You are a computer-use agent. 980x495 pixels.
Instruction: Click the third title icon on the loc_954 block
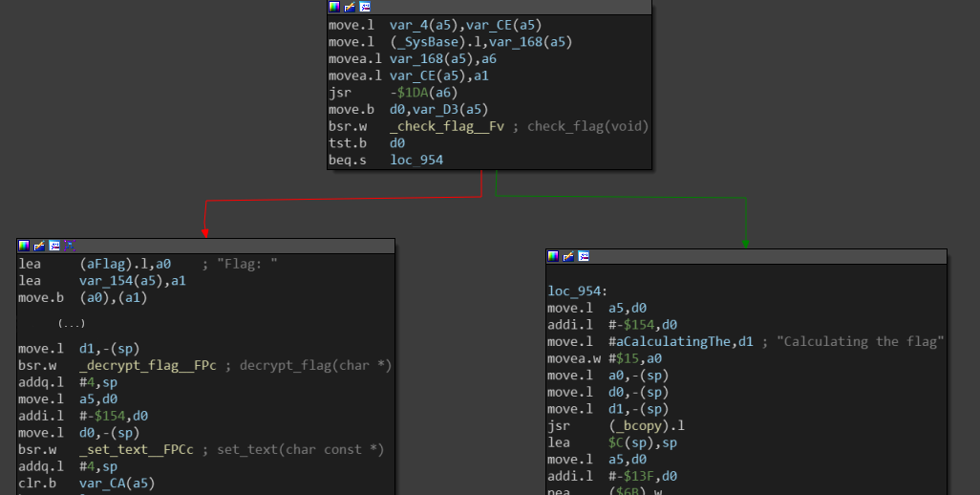pyautogui.click(x=584, y=256)
